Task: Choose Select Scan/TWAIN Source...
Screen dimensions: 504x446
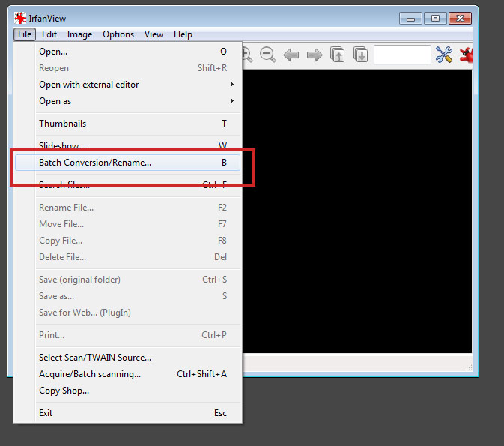Action: tap(127, 358)
